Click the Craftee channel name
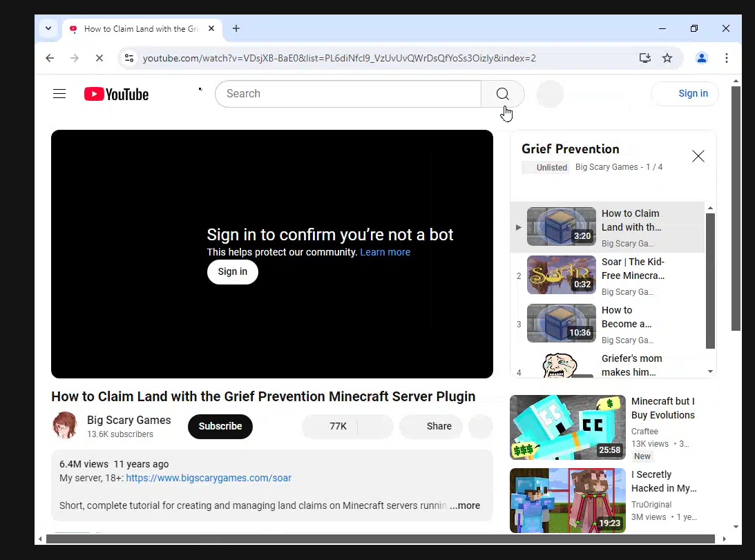The height and width of the screenshot is (560, 755). pos(644,432)
